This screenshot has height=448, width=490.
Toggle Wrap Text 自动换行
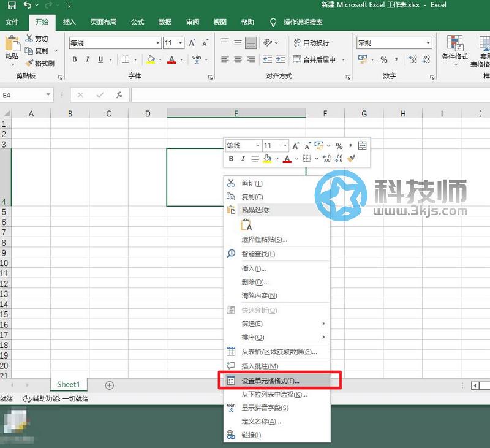(x=311, y=42)
